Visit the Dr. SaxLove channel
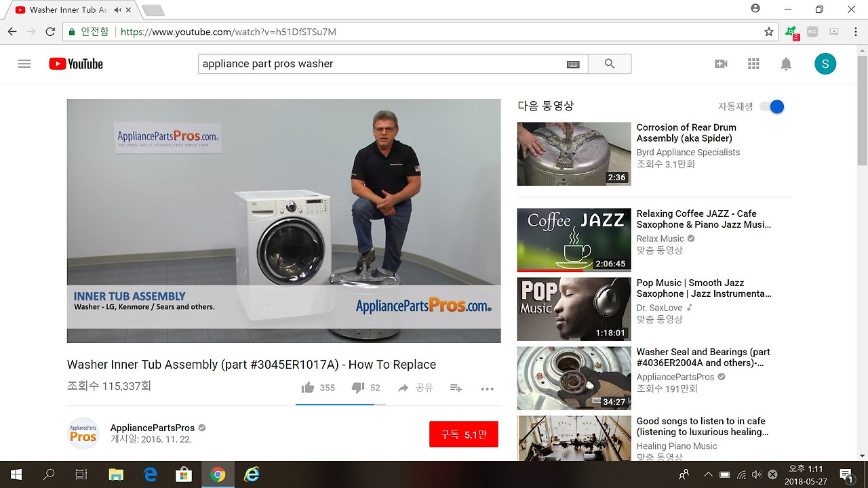The image size is (868, 488). pyautogui.click(x=660, y=308)
